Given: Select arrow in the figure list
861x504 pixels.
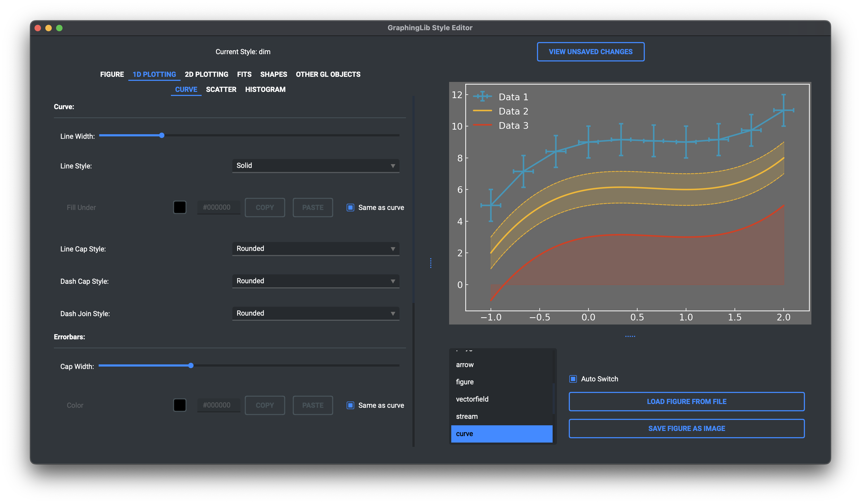Looking at the screenshot, I should (502, 365).
